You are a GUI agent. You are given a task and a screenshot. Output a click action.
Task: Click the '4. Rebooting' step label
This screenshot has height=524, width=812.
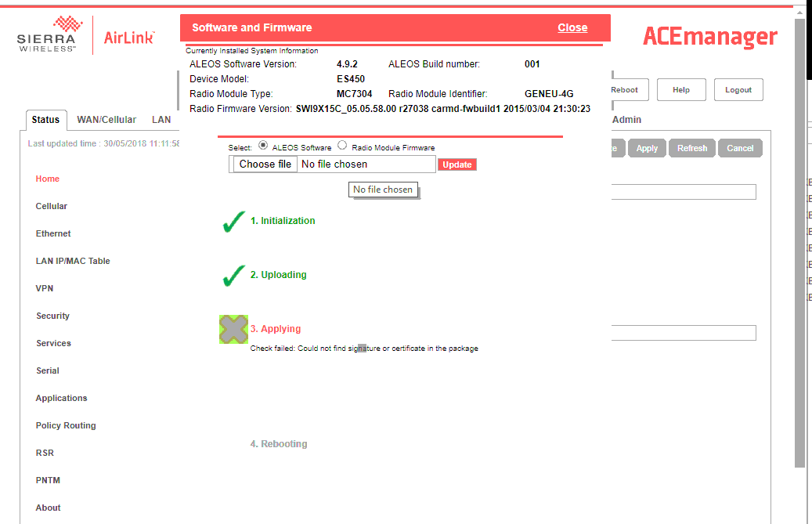tap(279, 444)
